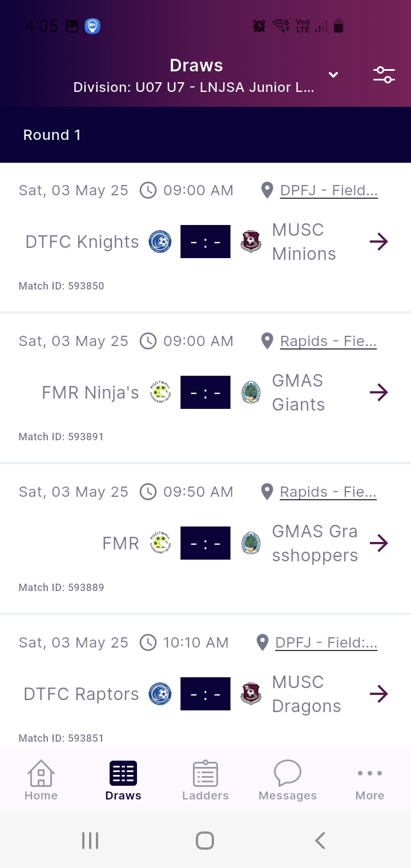Open DPFJ field link for 10:10 AM match

pos(326,642)
